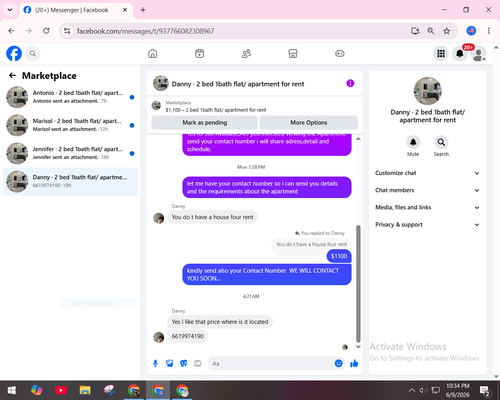Open the Marketplace storefront icon

point(293,53)
